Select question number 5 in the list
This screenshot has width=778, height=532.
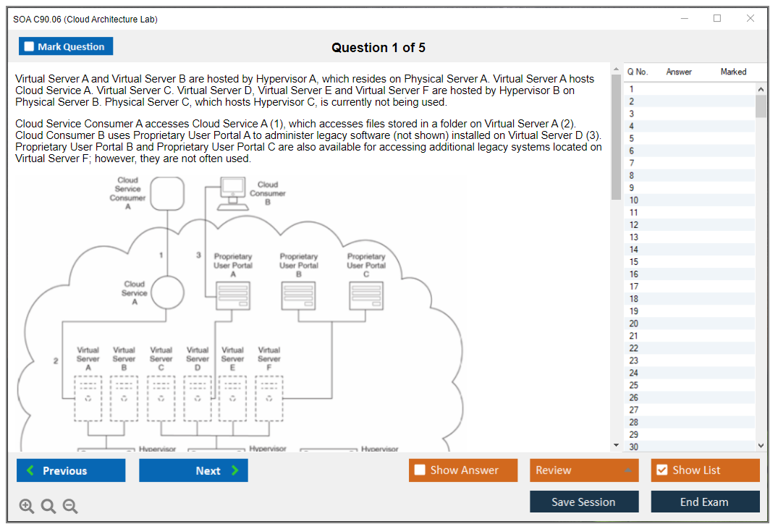coord(632,138)
